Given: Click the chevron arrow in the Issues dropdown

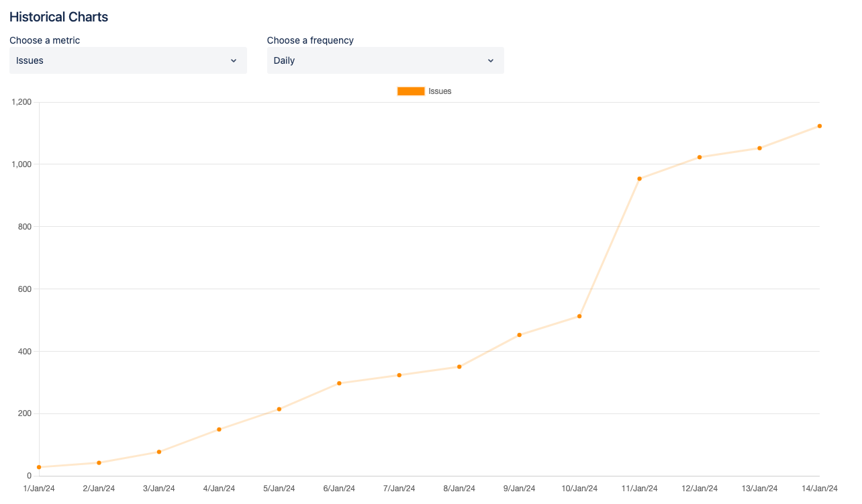Looking at the screenshot, I should click(x=234, y=60).
